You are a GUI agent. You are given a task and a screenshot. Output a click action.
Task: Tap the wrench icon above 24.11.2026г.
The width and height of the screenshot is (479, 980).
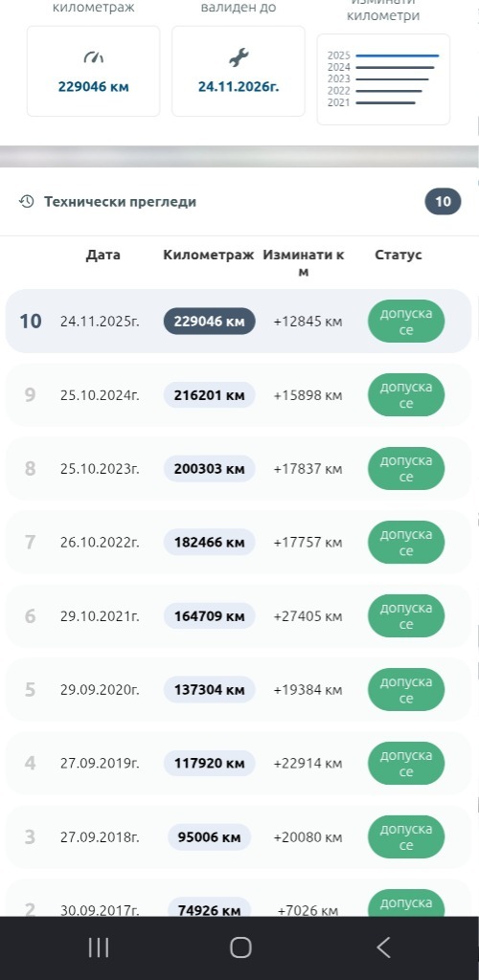239,58
